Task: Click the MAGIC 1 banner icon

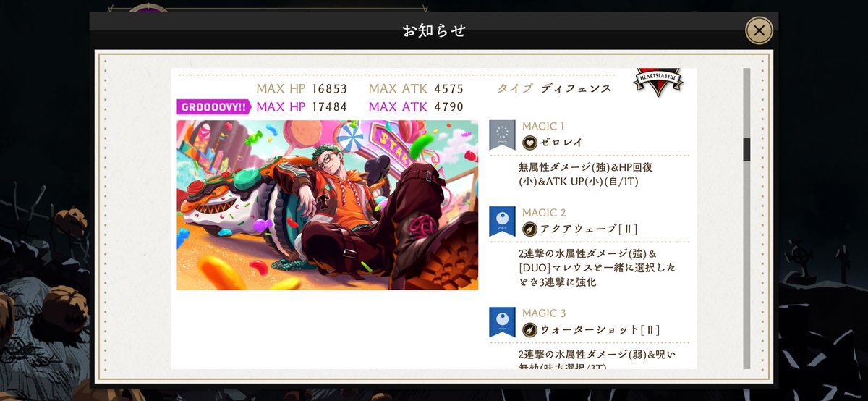Action: pos(502,135)
